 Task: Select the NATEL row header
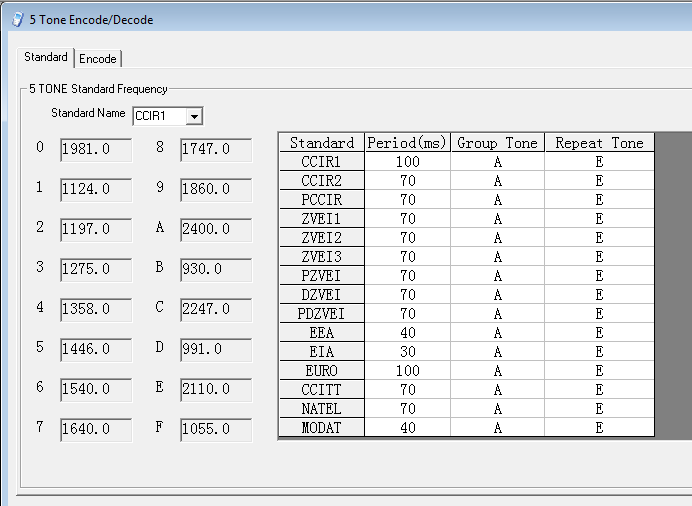pos(322,408)
